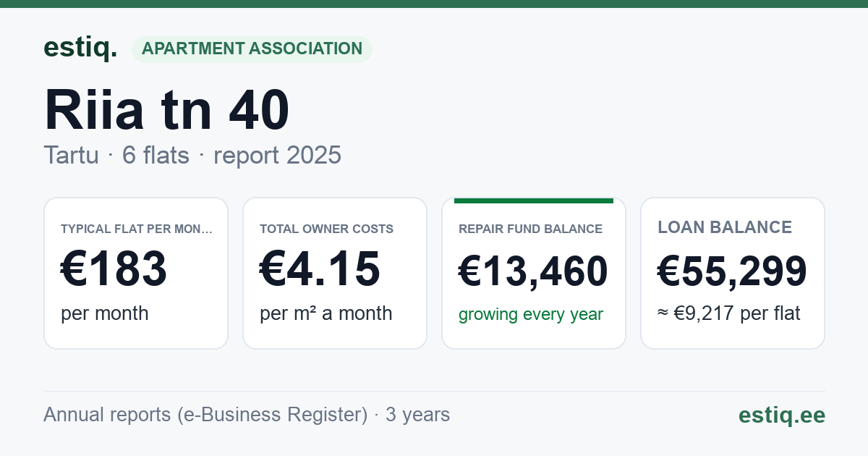Click the estiq. logo at top

pos(80,48)
